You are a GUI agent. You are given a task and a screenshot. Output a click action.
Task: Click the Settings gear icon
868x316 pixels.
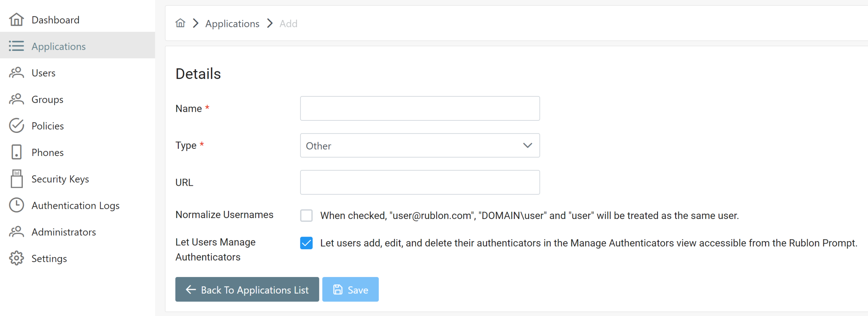pyautogui.click(x=16, y=258)
